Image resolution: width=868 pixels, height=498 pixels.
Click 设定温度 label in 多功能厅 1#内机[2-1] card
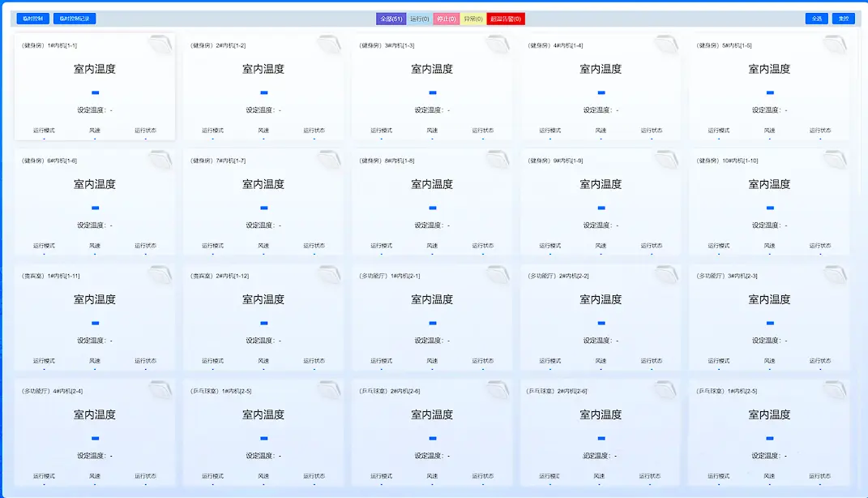click(427, 341)
